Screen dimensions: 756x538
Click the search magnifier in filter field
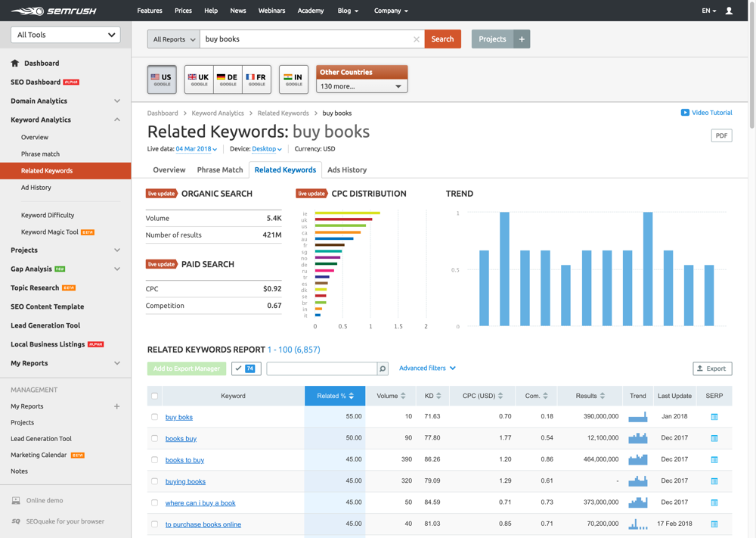point(383,369)
